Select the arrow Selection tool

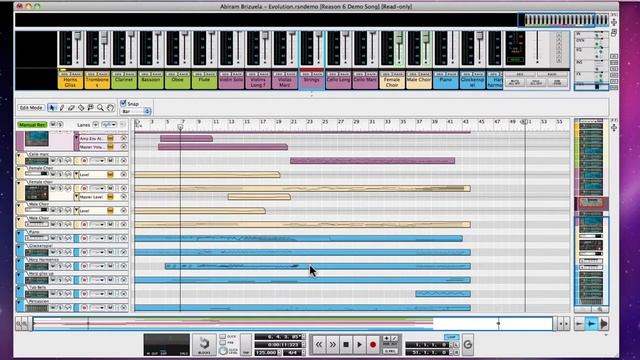52,108
